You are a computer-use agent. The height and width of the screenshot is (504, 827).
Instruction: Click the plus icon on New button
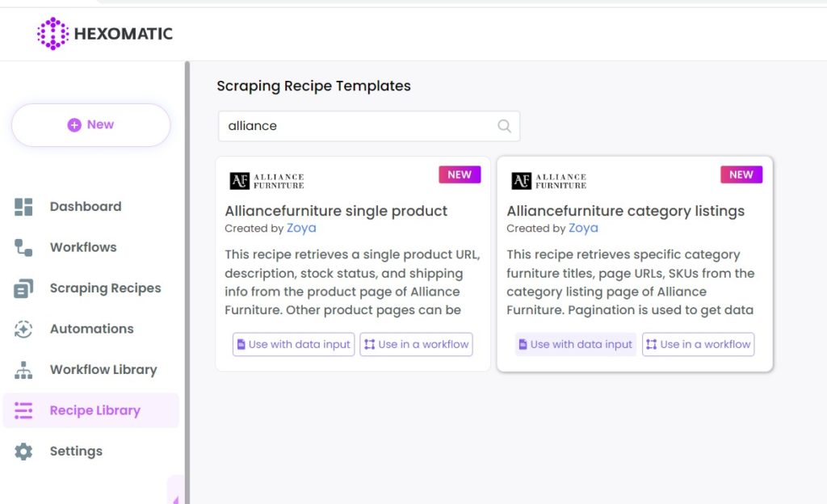[74, 124]
